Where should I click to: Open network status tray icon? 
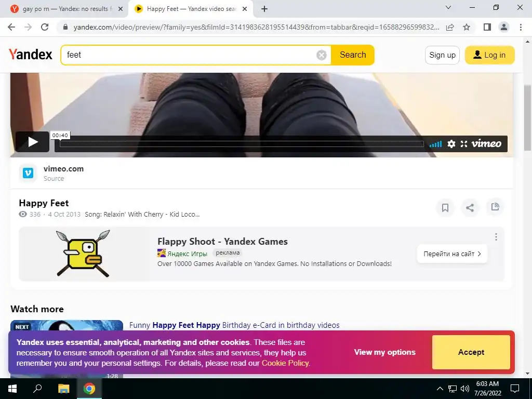pyautogui.click(x=453, y=389)
